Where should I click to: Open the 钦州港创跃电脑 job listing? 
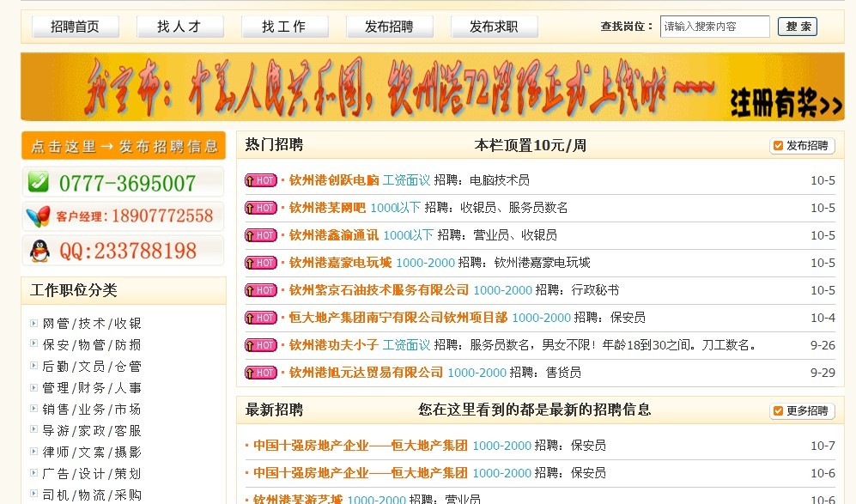tap(334, 180)
